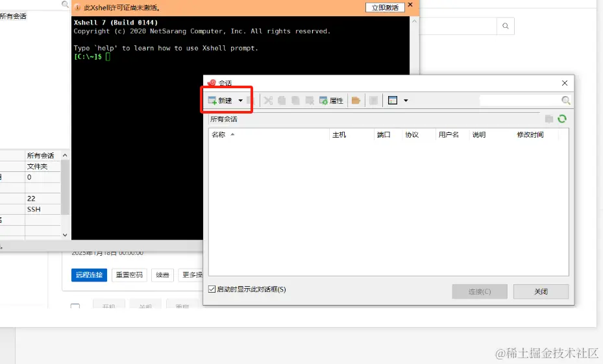
Task: Click the search icon button in the browser page
Action: tap(506, 26)
